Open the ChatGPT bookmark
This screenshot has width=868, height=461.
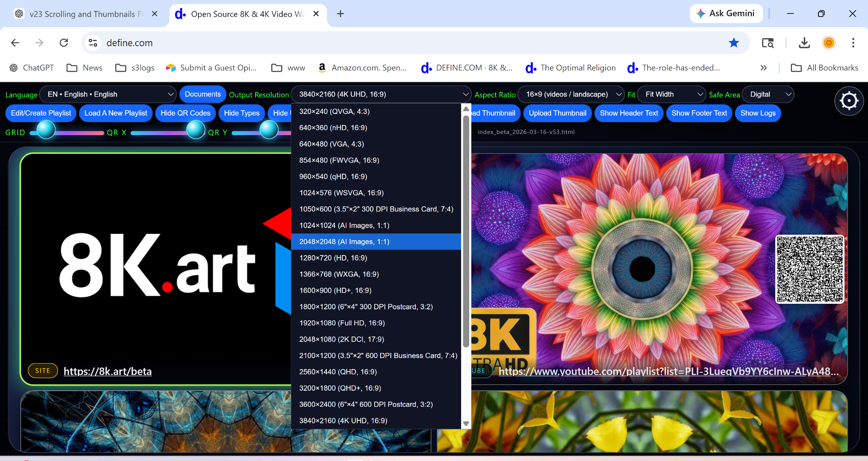pos(32,68)
